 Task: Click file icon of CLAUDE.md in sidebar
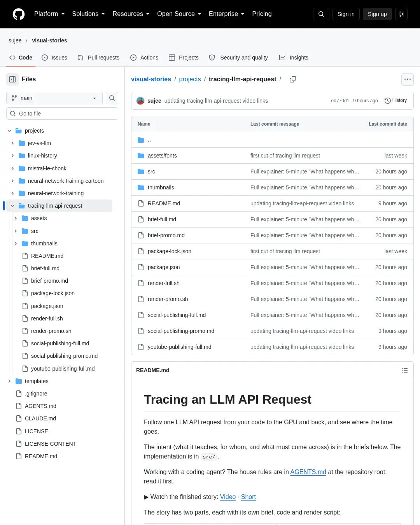19,418
